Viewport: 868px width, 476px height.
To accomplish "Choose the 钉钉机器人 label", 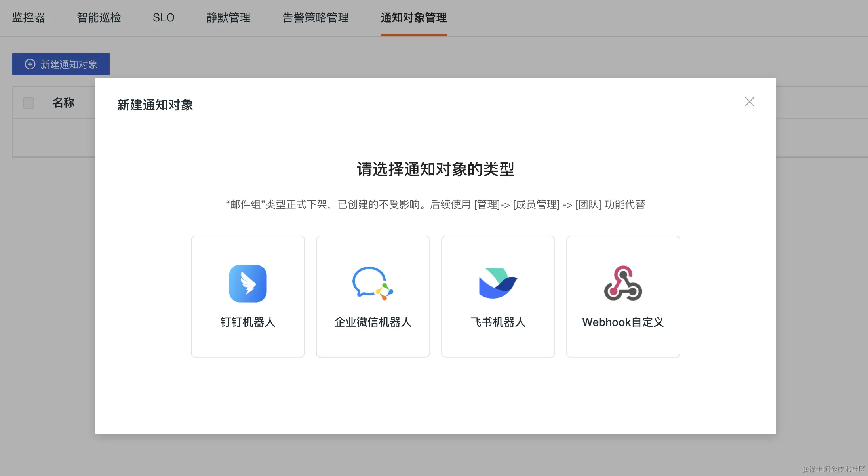I will pos(248,322).
